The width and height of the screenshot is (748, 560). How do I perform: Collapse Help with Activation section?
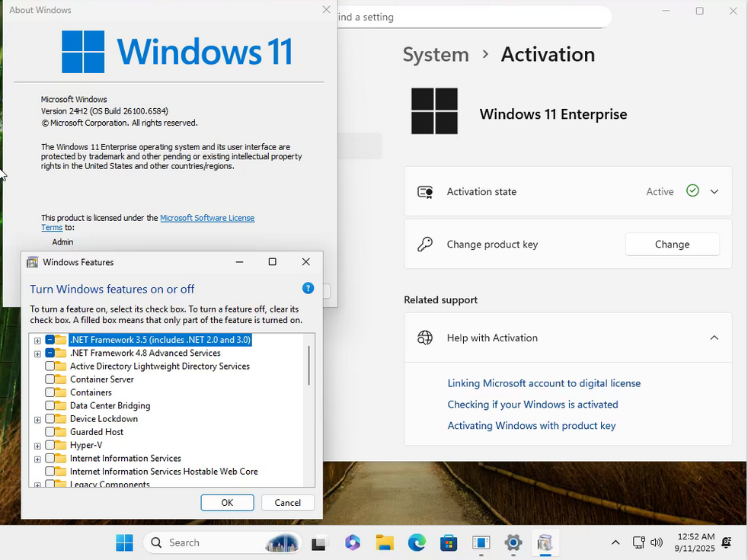pyautogui.click(x=714, y=338)
